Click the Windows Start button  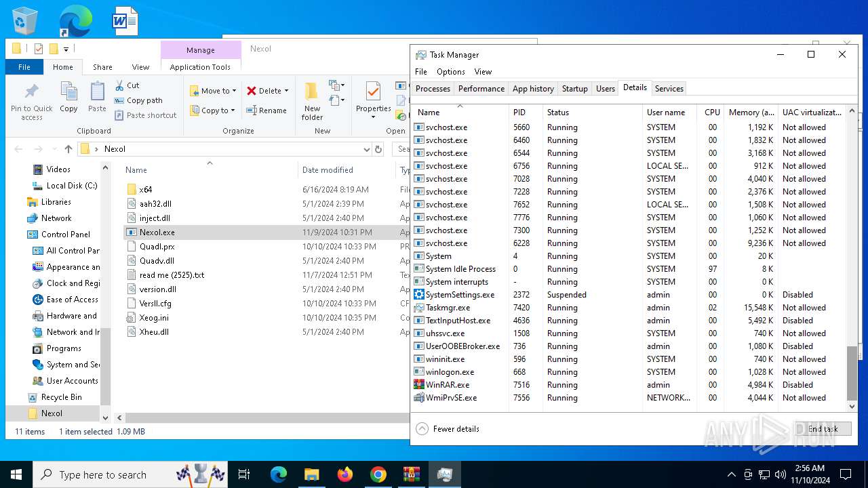[x=16, y=474]
